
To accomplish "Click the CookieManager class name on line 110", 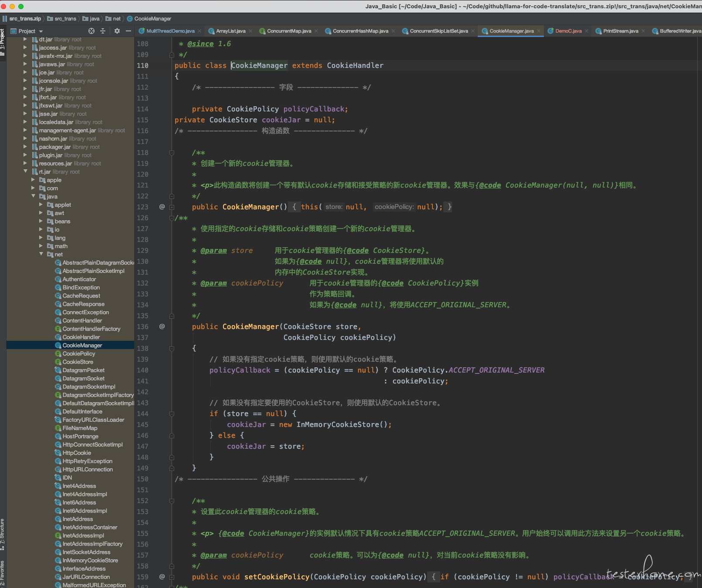I will [x=260, y=65].
